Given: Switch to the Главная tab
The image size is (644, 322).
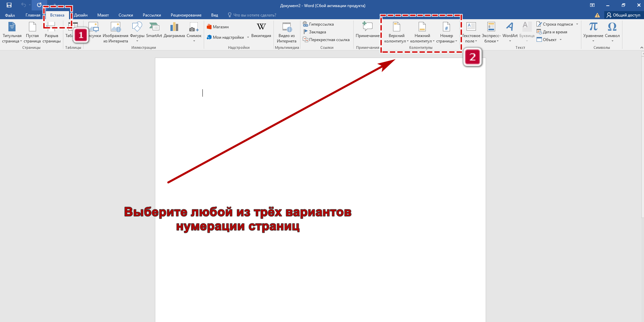Looking at the screenshot, I should tap(33, 15).
